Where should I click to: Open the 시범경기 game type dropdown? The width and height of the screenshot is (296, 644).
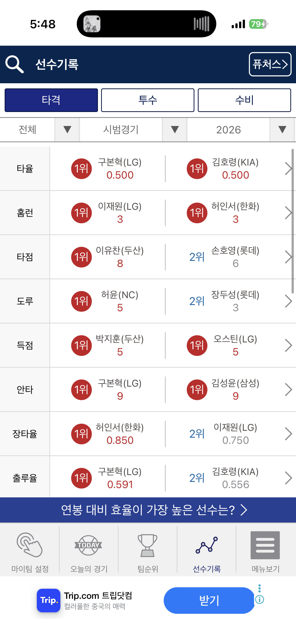coord(133,130)
